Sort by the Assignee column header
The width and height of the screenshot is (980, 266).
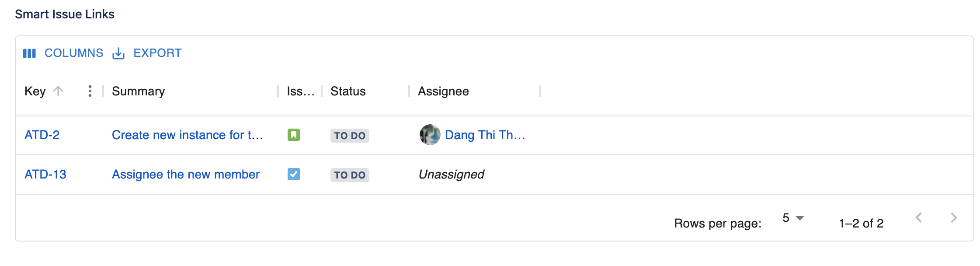click(x=443, y=91)
